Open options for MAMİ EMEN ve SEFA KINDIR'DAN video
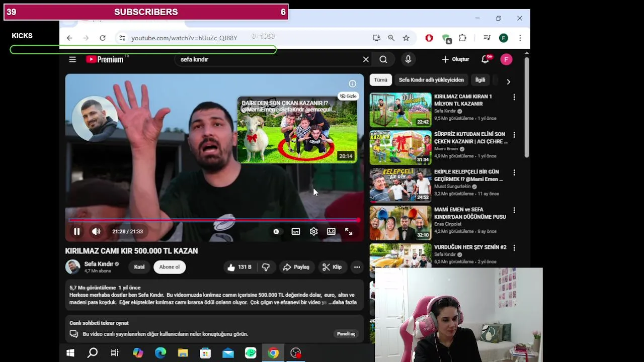The image size is (644, 362). point(514,210)
